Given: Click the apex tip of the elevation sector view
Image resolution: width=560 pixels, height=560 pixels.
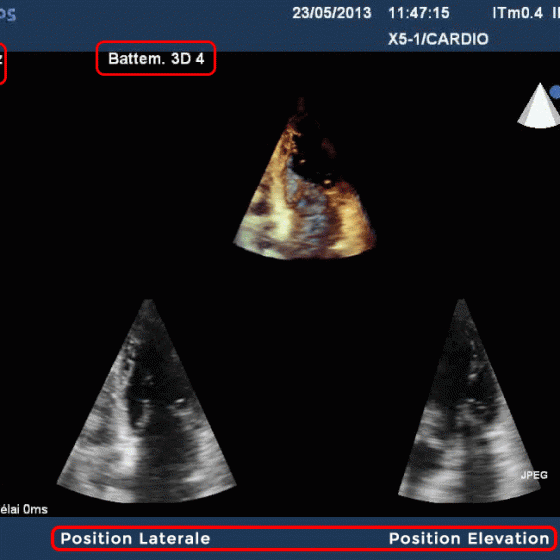Looking at the screenshot, I should point(461,301).
